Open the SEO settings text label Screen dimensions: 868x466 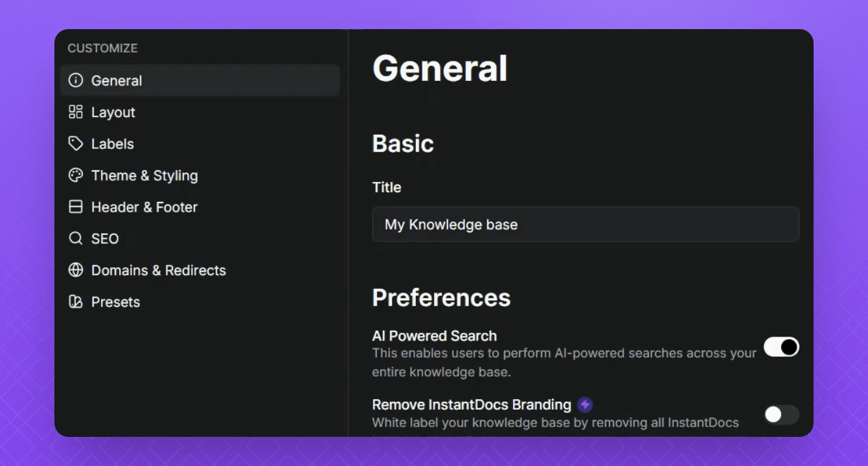click(105, 239)
